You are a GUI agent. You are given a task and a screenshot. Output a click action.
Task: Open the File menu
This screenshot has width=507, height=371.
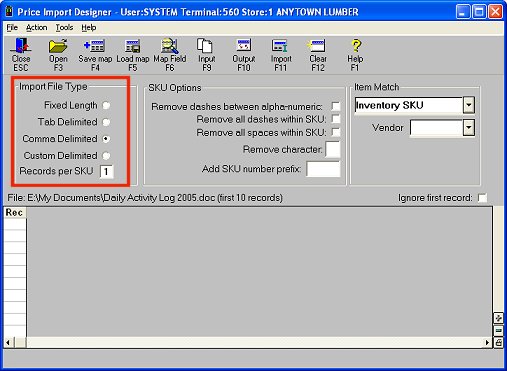12,28
